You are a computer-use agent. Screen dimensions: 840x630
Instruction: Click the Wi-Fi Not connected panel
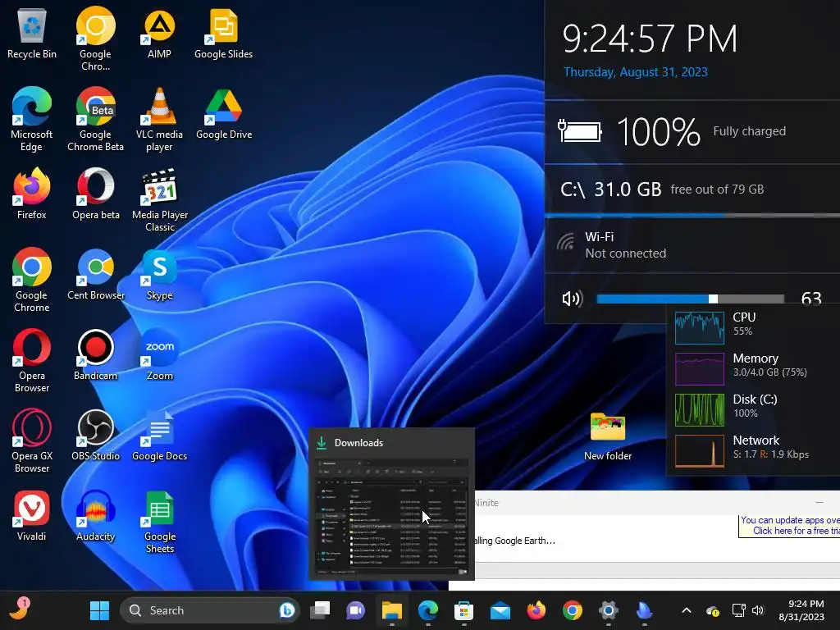click(x=692, y=245)
